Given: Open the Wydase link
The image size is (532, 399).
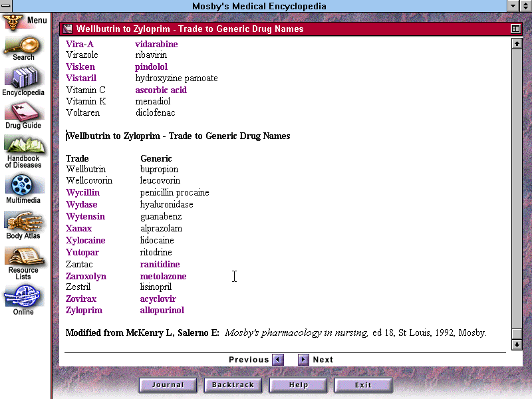Looking at the screenshot, I should pos(82,205).
